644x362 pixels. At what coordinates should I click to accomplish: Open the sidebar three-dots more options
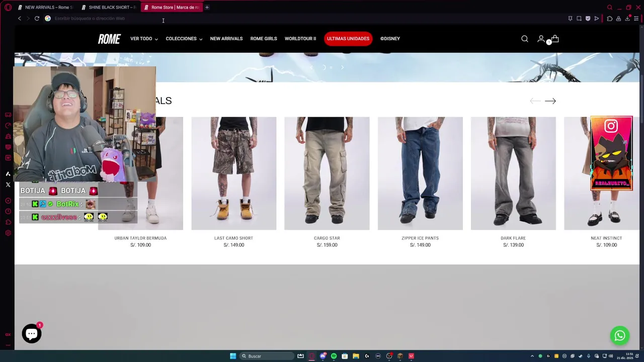tap(8, 345)
